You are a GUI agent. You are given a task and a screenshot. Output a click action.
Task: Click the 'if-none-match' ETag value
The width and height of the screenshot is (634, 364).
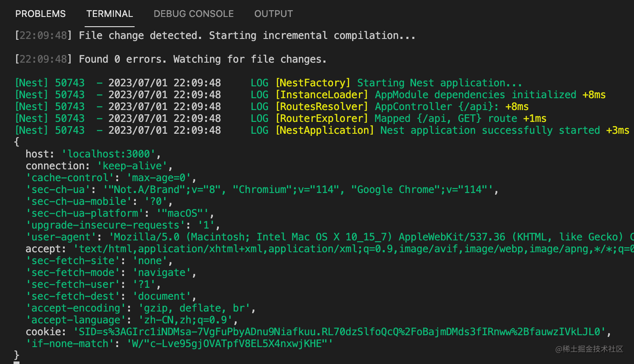[x=230, y=344]
